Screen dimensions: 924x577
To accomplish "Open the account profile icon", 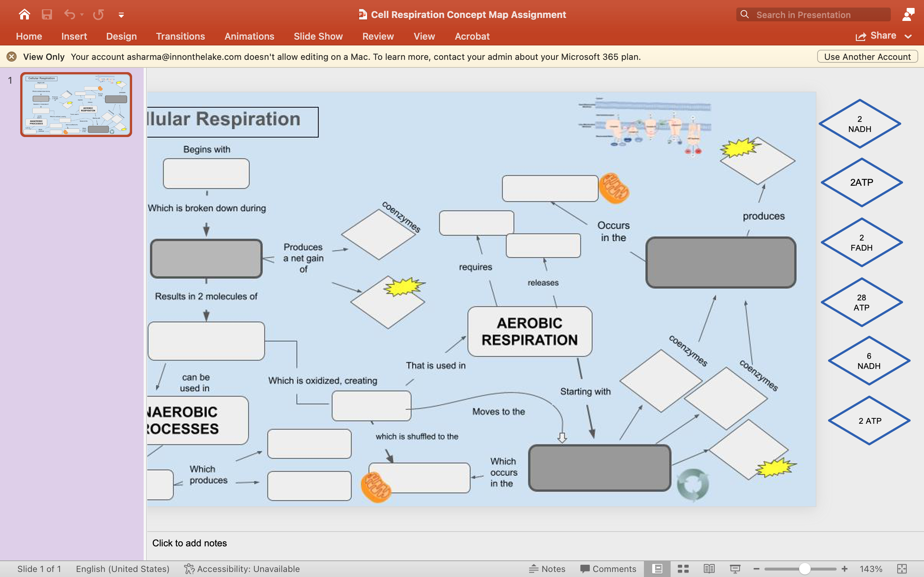I will (908, 14).
